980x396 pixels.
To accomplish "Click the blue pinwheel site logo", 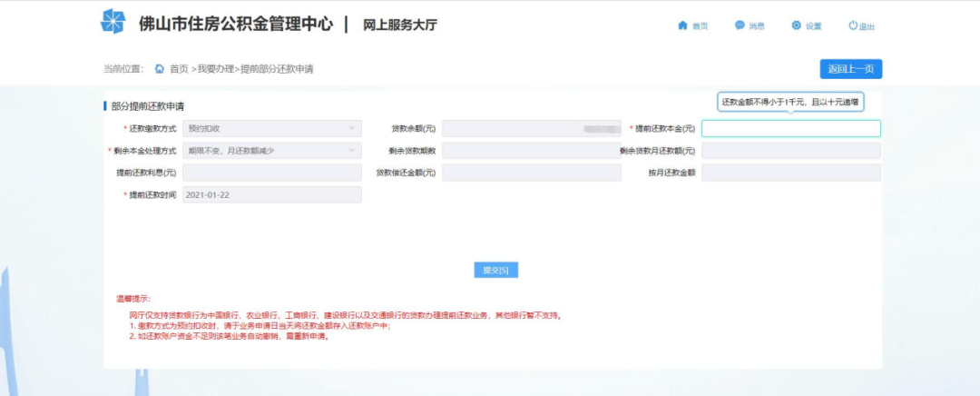I will pyautogui.click(x=113, y=21).
